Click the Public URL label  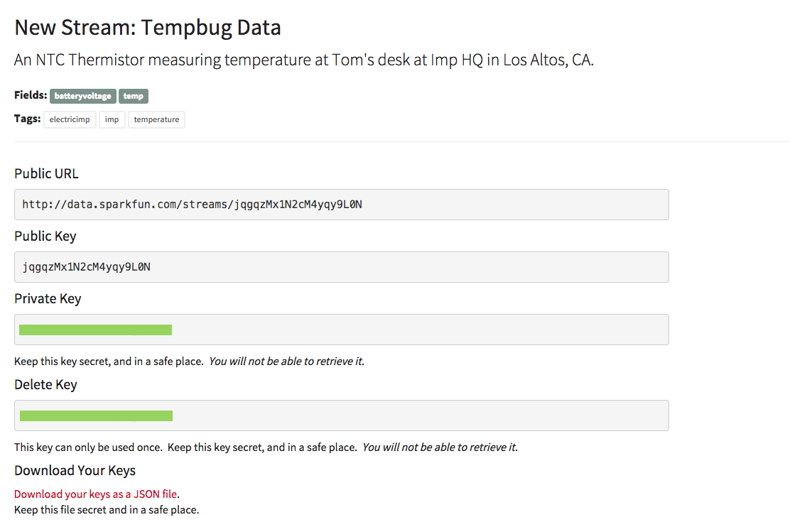[46, 173]
